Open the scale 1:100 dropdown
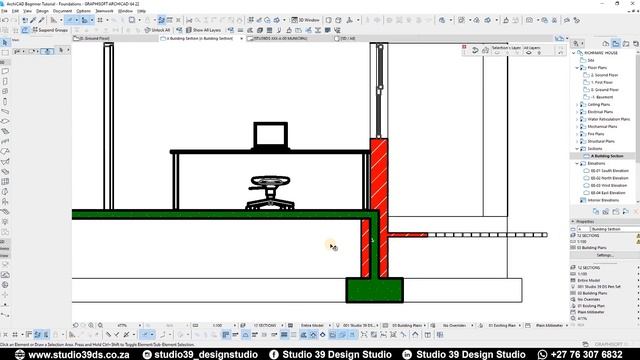Screen dimensions: 640x360 coord(235,325)
